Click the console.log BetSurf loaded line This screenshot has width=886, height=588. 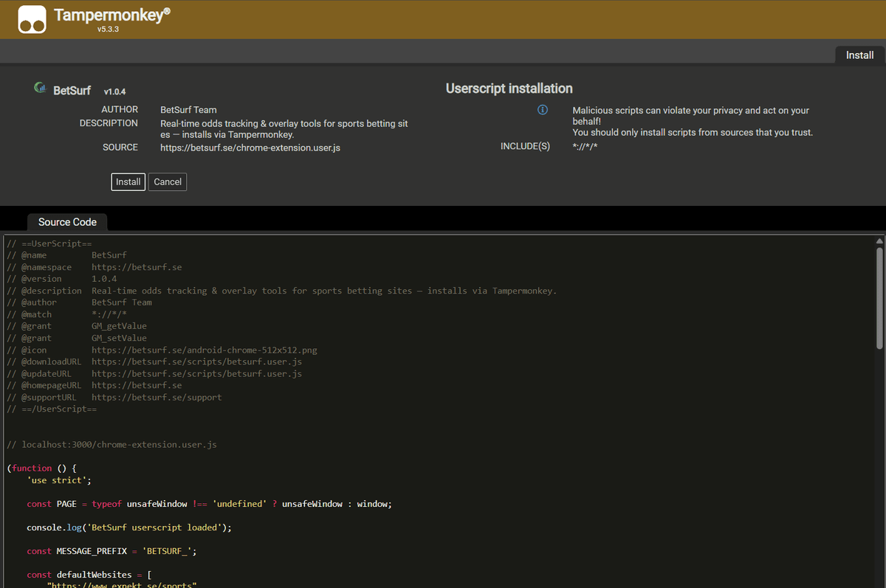(x=129, y=528)
